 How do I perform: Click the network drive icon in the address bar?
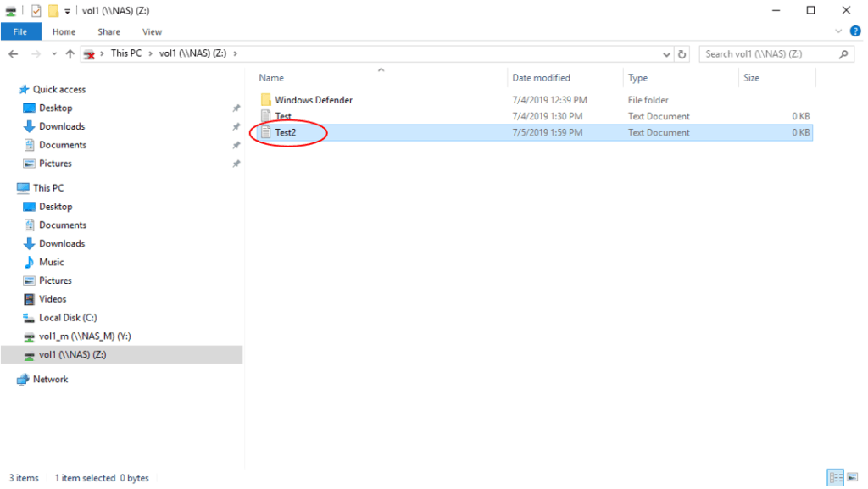(x=92, y=53)
